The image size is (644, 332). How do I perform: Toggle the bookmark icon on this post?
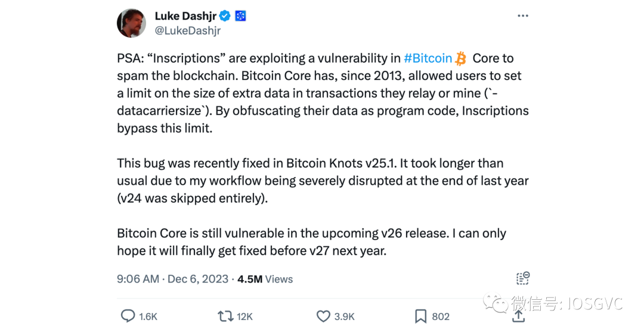pos(420,316)
